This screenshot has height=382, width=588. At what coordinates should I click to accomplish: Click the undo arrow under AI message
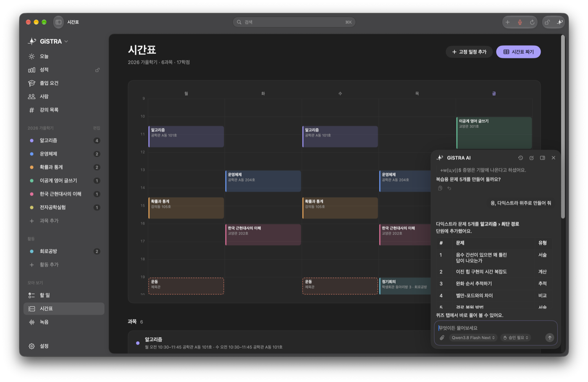(x=449, y=188)
